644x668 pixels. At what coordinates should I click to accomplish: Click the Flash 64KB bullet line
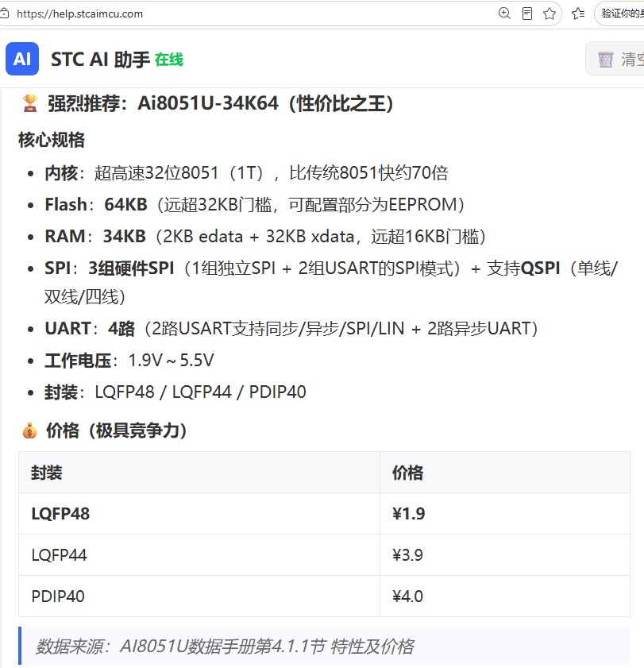(x=255, y=204)
